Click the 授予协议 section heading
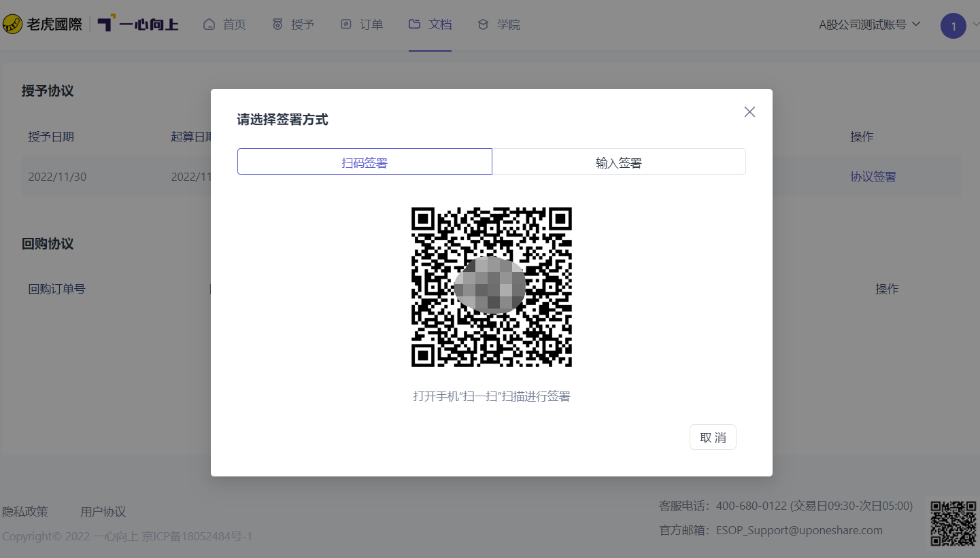980x558 pixels. (48, 90)
